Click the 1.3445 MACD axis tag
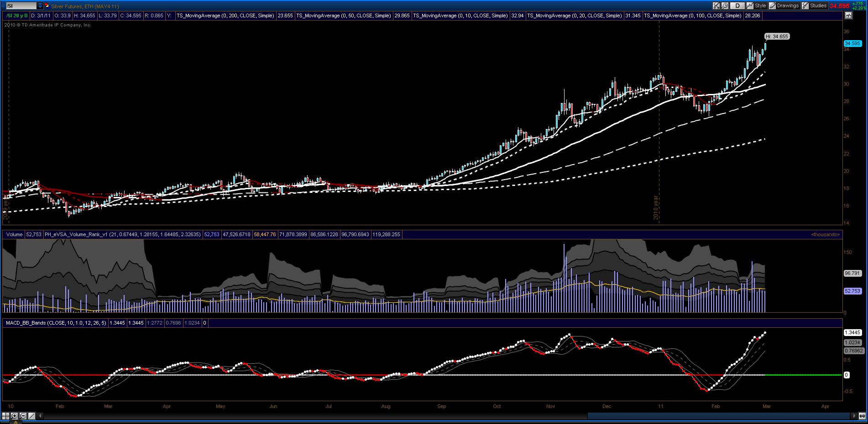The image size is (868, 424). pyautogui.click(x=852, y=333)
